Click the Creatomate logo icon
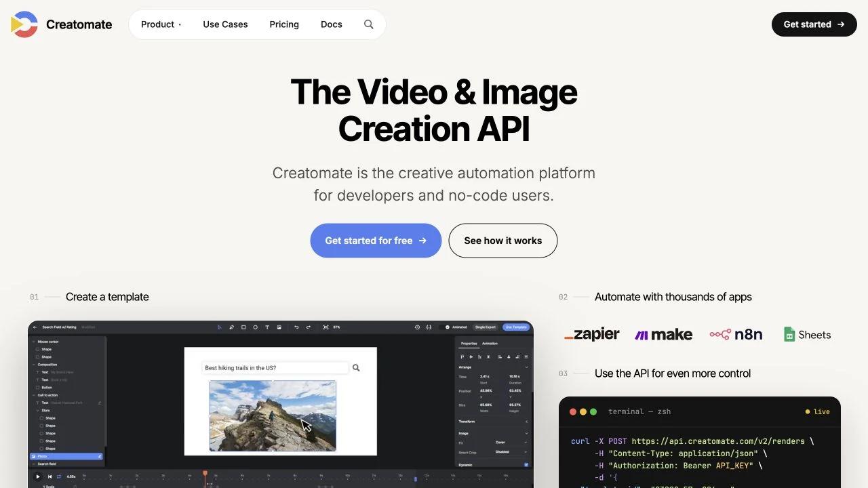The width and height of the screenshot is (868, 488). click(24, 24)
